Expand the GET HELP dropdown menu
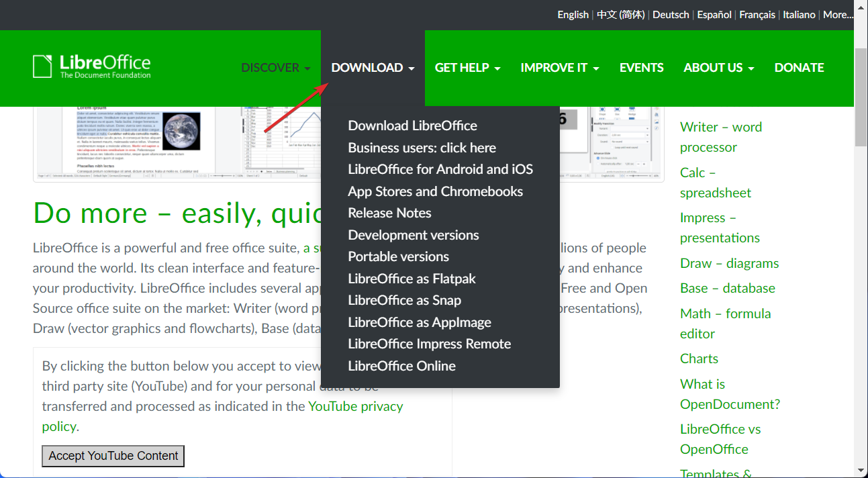 tap(467, 67)
